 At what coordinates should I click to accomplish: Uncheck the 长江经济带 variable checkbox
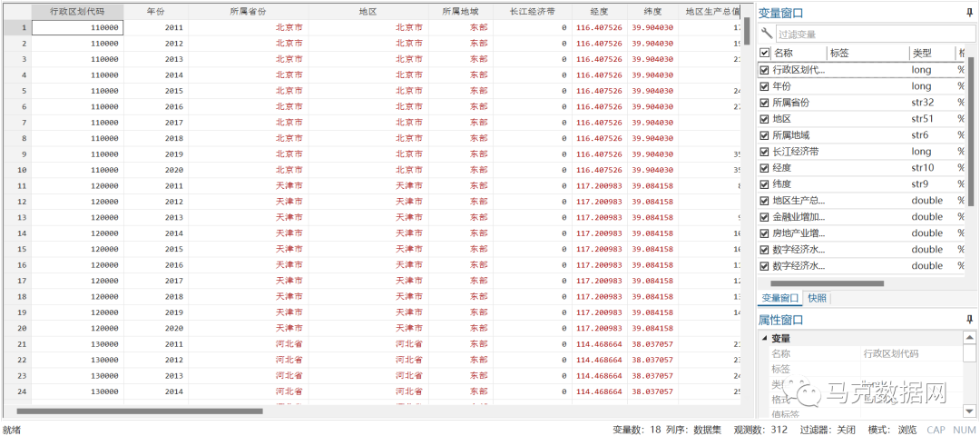click(x=764, y=152)
